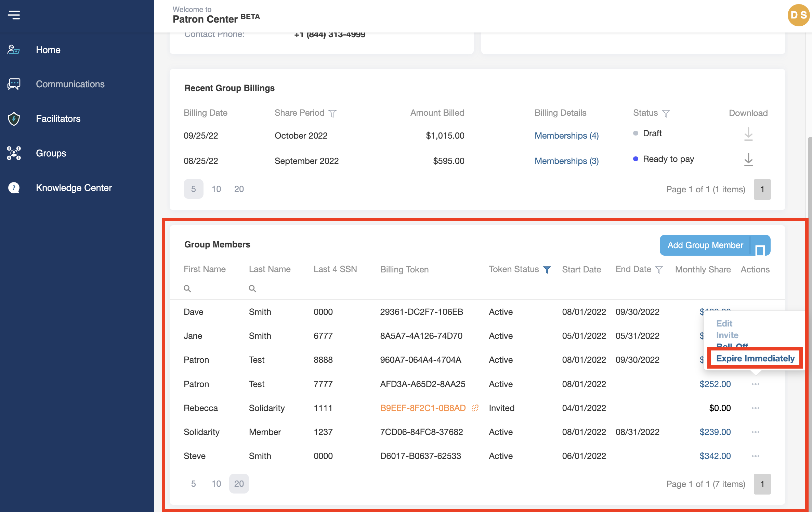Click the Facilitators shield icon
Screen dimensions: 812x512
pos(14,119)
